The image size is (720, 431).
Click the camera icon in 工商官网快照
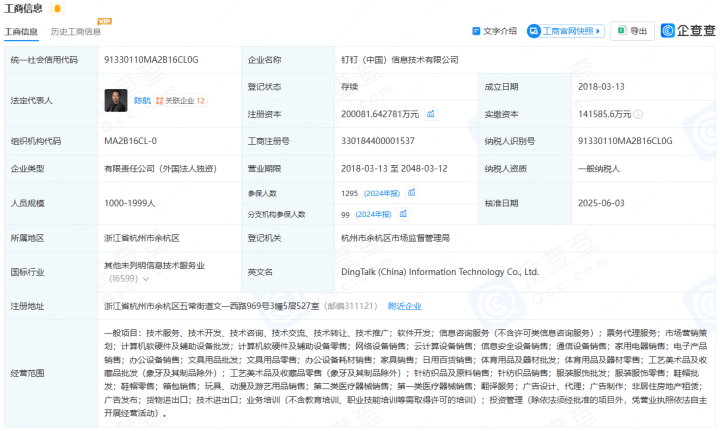534,31
